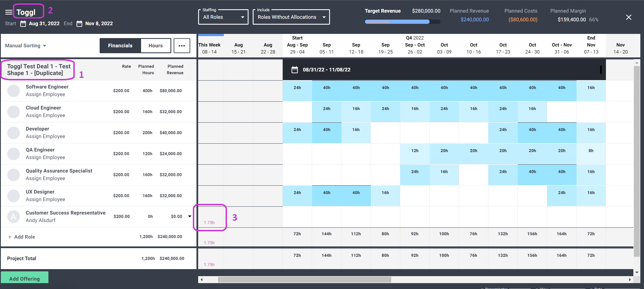Viewport: 644px width, 289px height.
Task: Click Andy Alsdurf's avatar
Action: [13, 216]
